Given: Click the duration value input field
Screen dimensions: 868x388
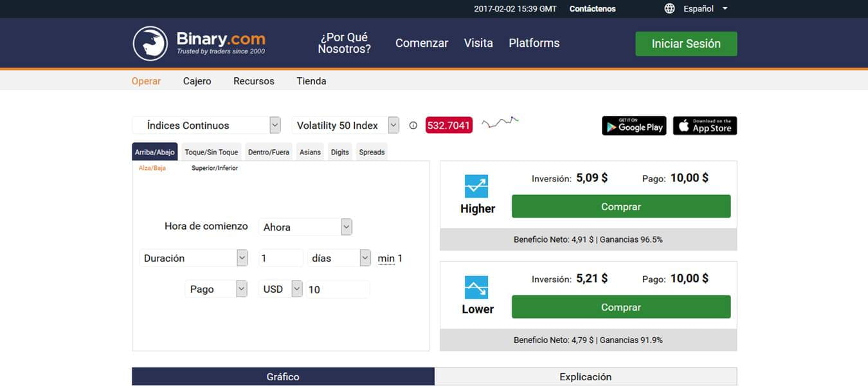Looking at the screenshot, I should (x=281, y=258).
